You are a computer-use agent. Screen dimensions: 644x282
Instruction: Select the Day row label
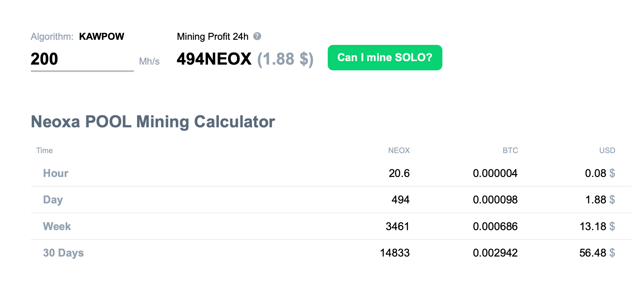coord(53,200)
